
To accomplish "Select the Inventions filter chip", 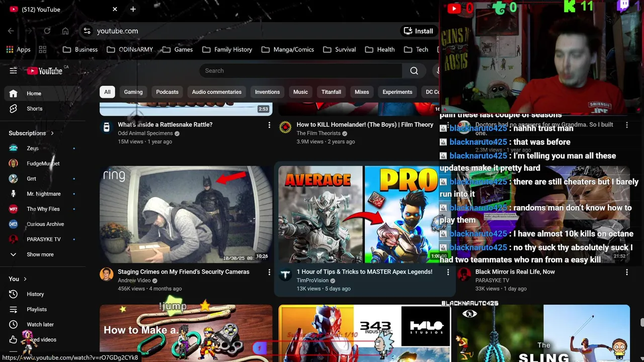I will pos(267,92).
